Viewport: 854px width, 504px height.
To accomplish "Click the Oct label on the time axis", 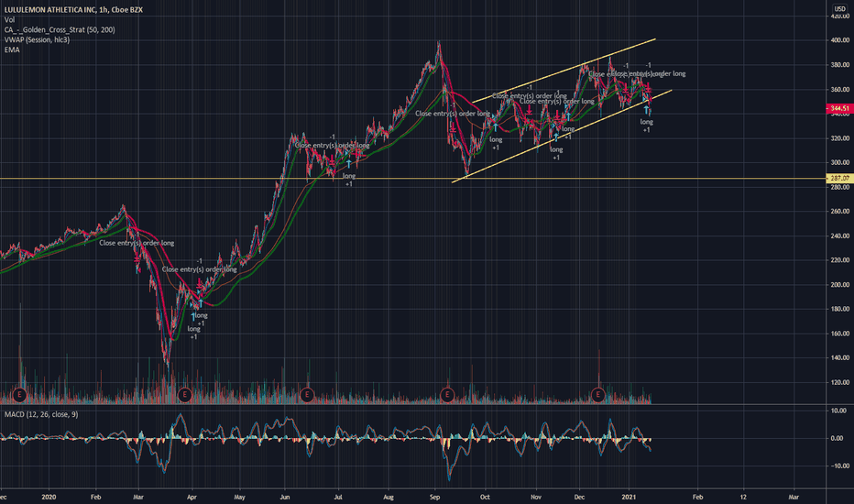I will [485, 497].
